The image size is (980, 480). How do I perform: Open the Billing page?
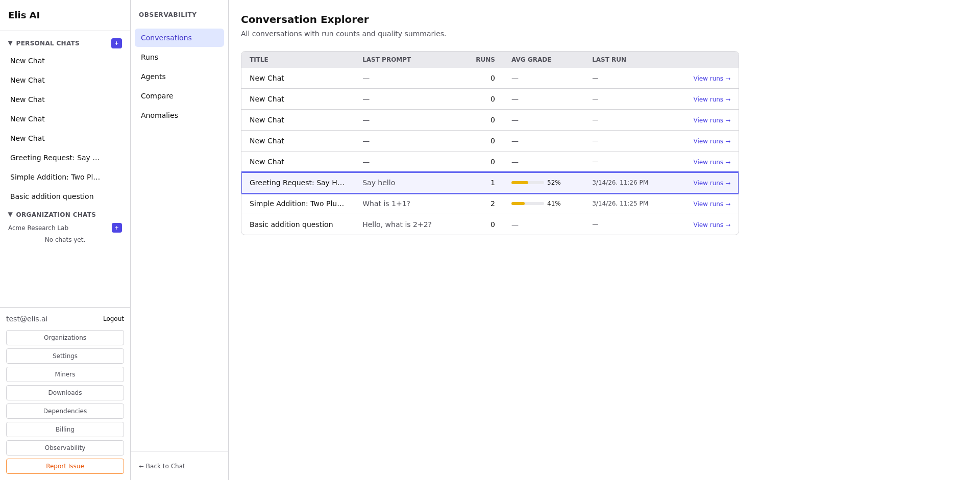(65, 430)
